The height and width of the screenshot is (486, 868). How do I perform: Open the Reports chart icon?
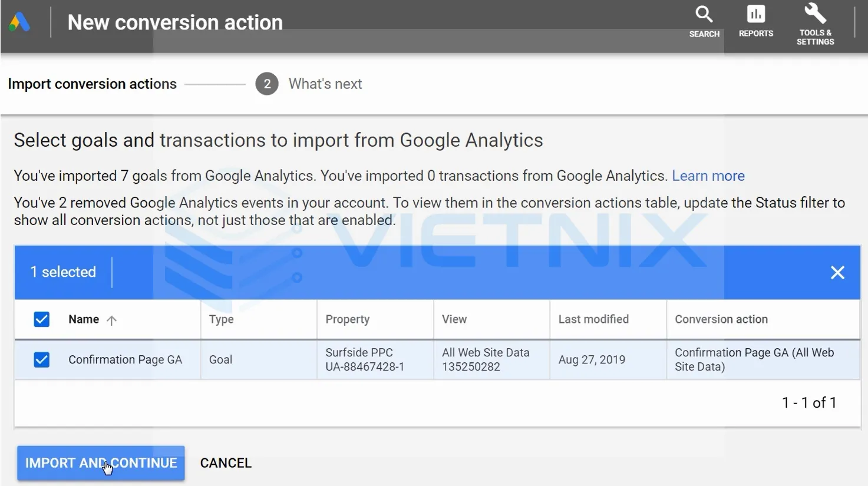pos(756,22)
